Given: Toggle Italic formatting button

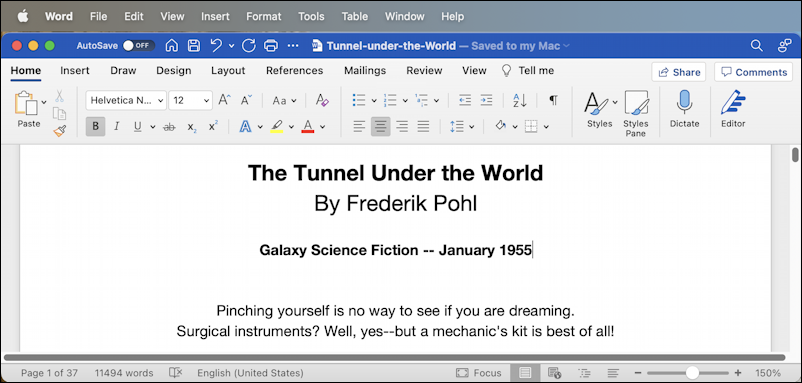Looking at the screenshot, I should click(116, 127).
